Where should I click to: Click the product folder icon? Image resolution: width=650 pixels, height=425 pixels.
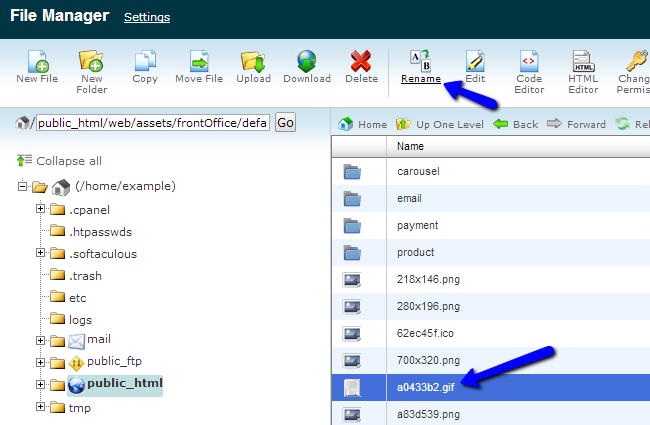[x=352, y=252]
